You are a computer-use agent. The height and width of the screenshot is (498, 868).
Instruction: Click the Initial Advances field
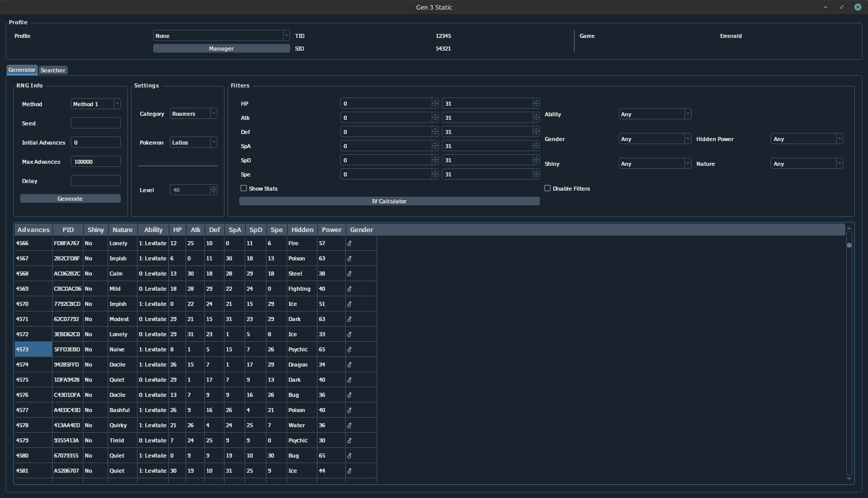(96, 142)
